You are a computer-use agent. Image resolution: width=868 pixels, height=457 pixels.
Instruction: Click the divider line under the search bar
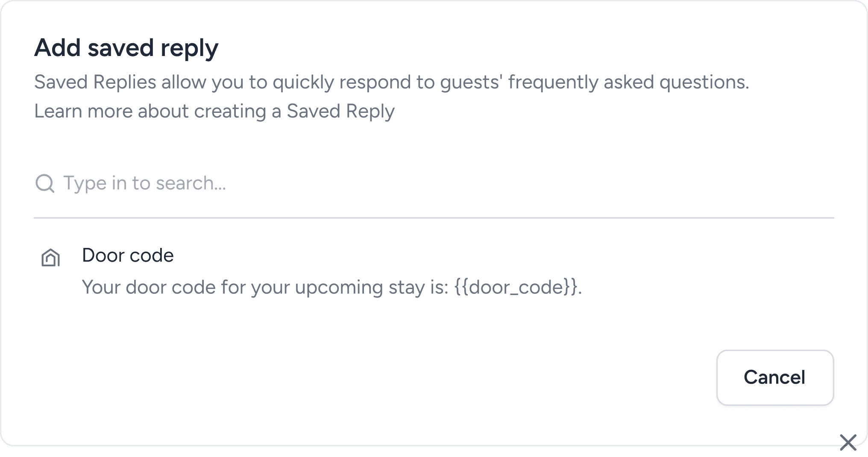click(x=434, y=218)
